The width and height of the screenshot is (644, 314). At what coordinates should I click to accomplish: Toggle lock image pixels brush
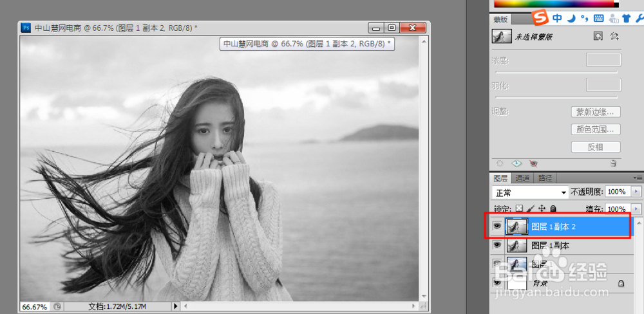(x=531, y=208)
